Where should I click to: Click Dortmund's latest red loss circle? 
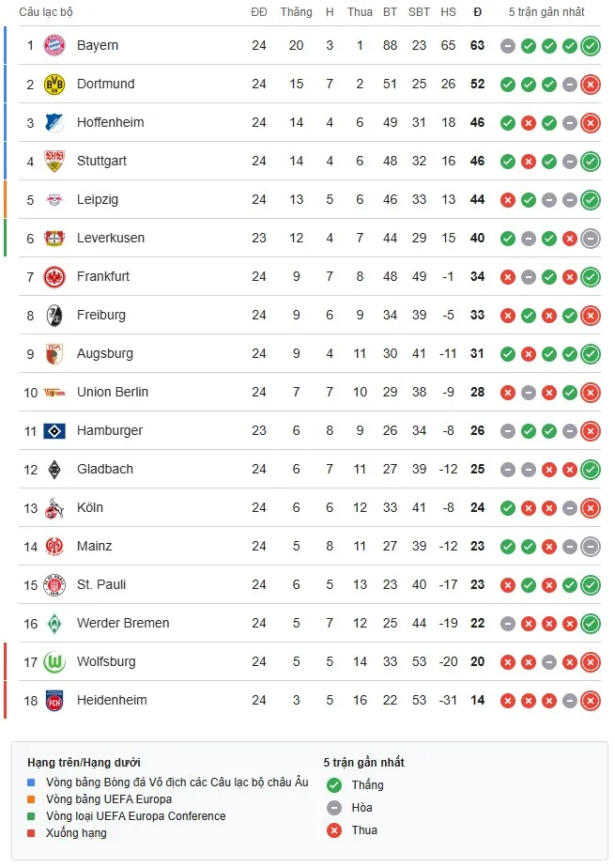(590, 84)
